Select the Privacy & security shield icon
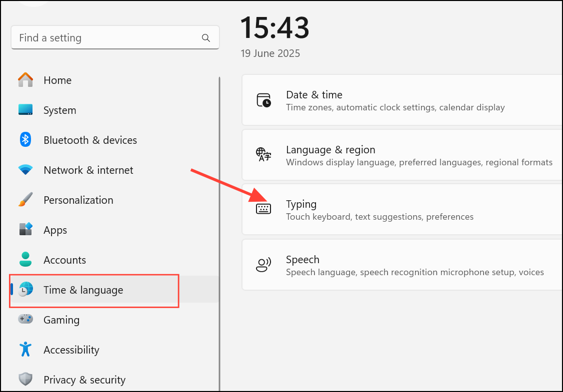563x392 pixels. (25, 380)
